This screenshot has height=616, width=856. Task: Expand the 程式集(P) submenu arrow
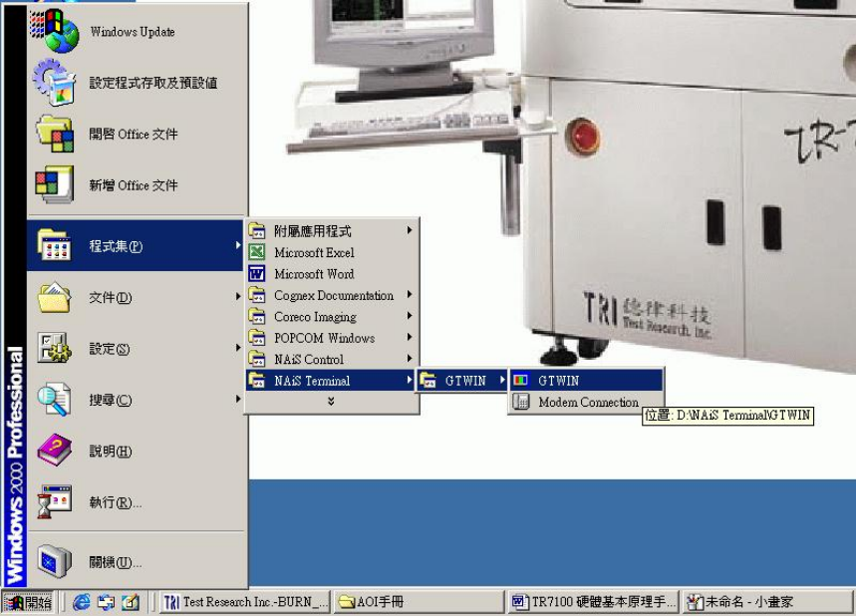[238, 245]
